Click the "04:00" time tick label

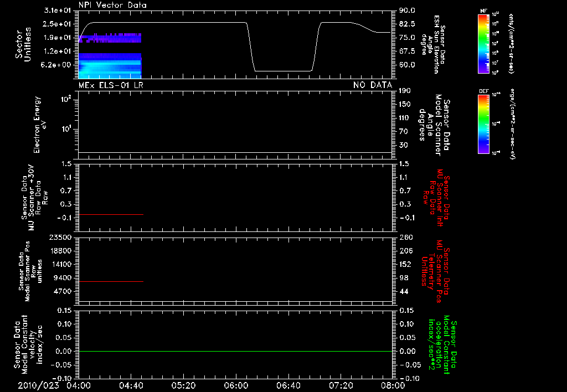tap(79, 385)
